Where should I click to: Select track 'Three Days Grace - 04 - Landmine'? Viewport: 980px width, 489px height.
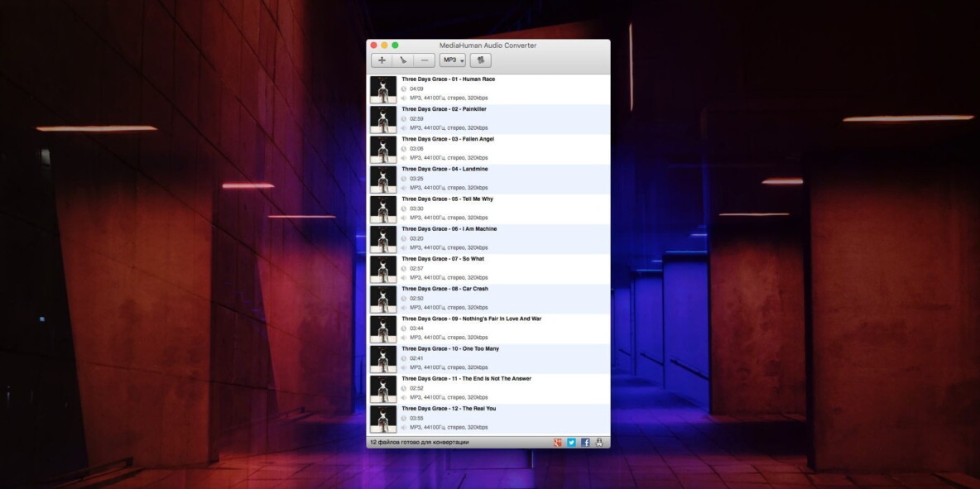[444, 170]
